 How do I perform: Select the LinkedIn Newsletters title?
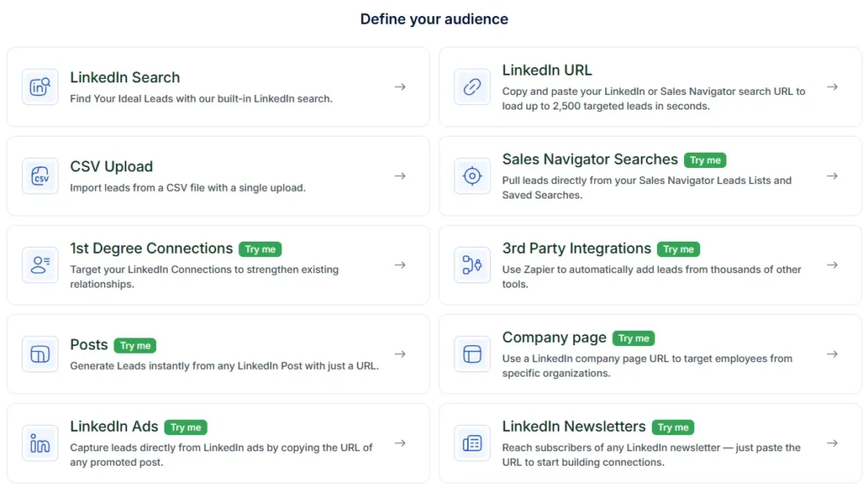574,427
